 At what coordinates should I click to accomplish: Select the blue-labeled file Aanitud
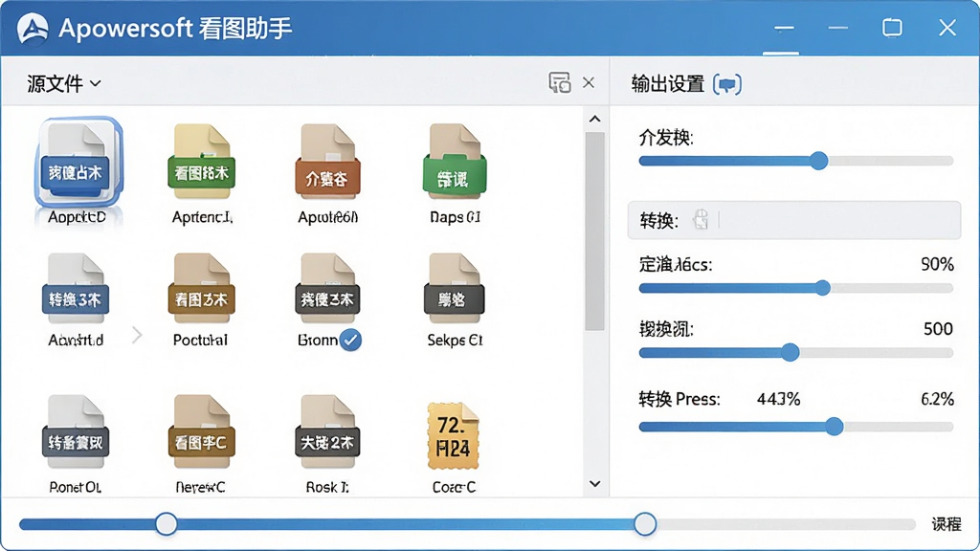tap(76, 299)
